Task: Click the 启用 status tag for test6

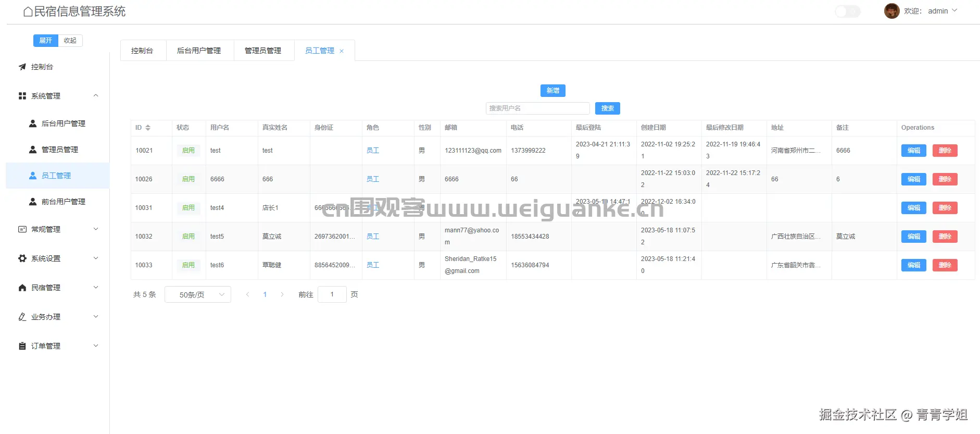Action: tap(189, 265)
